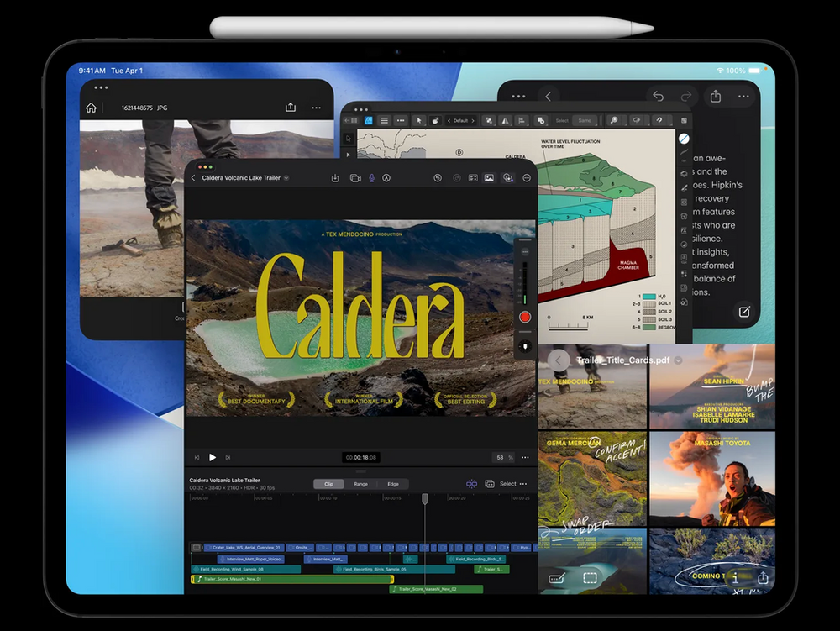Redo in the notes window
This screenshot has width=840, height=631.
(x=685, y=97)
